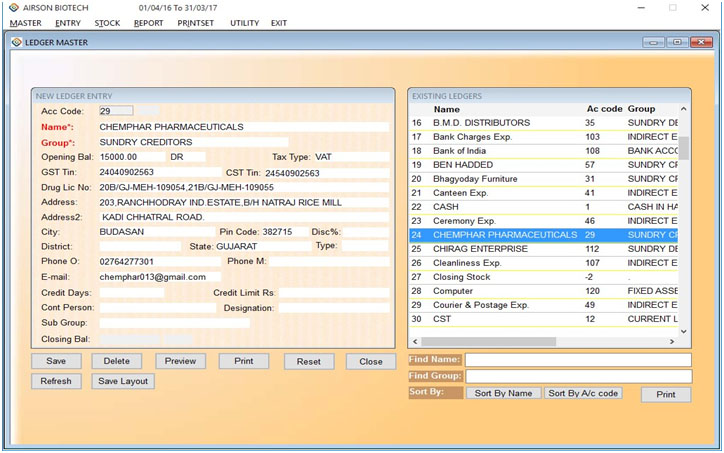Click the Save button

(x=56, y=361)
